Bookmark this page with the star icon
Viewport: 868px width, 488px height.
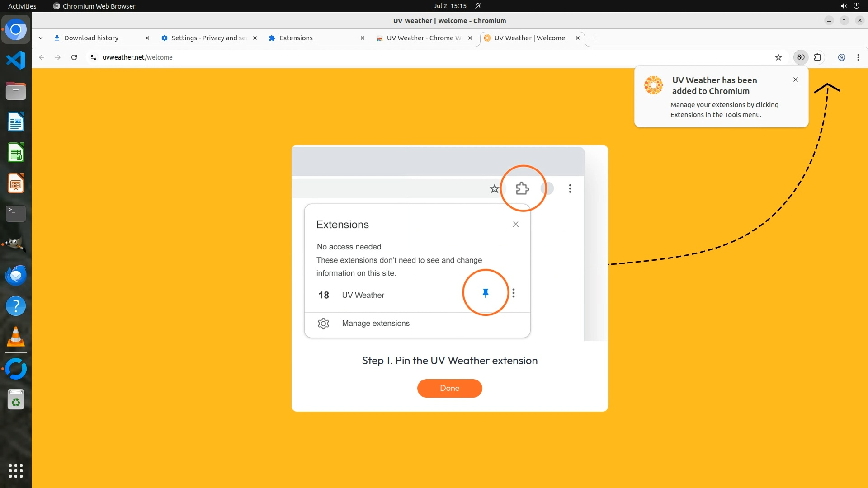778,57
